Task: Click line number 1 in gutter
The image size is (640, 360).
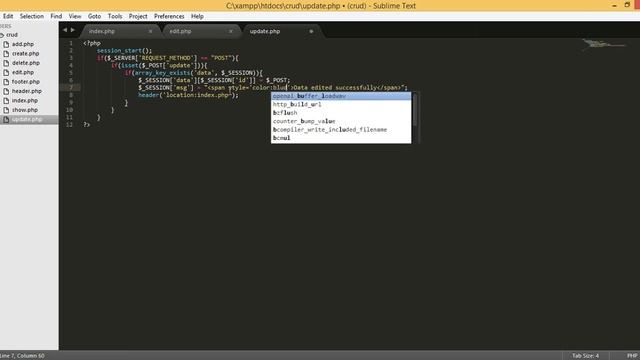Action: [71, 43]
